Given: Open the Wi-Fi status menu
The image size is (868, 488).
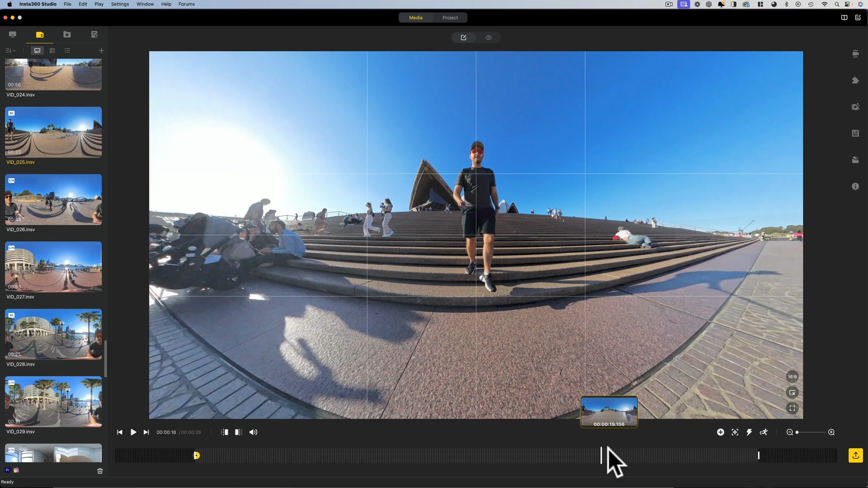Looking at the screenshot, I should [x=825, y=4].
